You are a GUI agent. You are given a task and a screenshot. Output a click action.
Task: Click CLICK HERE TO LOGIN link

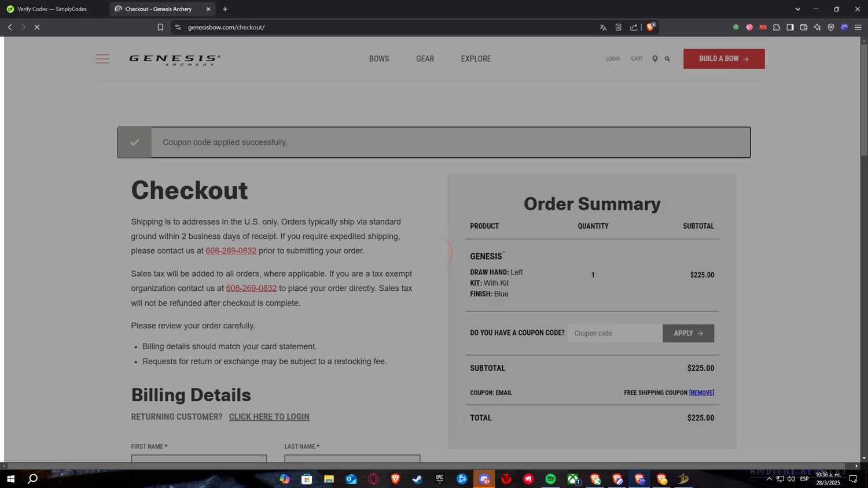(x=269, y=417)
